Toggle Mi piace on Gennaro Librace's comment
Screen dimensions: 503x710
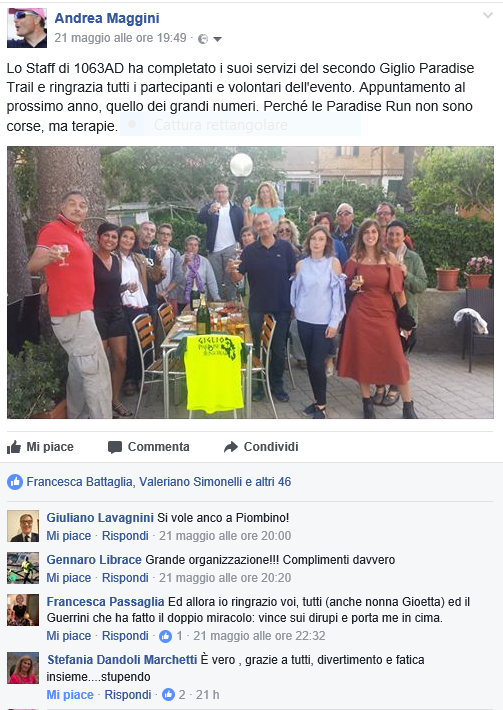pos(69,578)
